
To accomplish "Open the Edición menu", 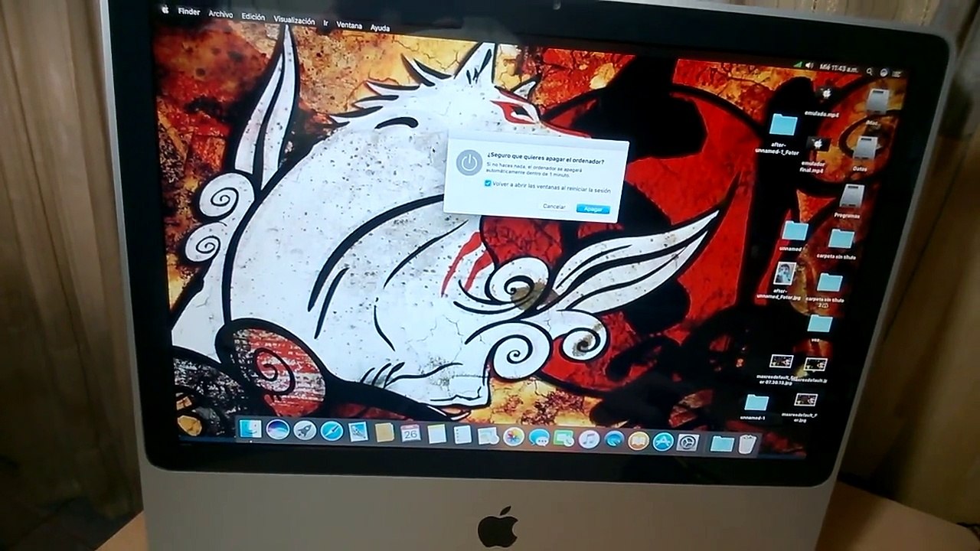I will 253,17.
